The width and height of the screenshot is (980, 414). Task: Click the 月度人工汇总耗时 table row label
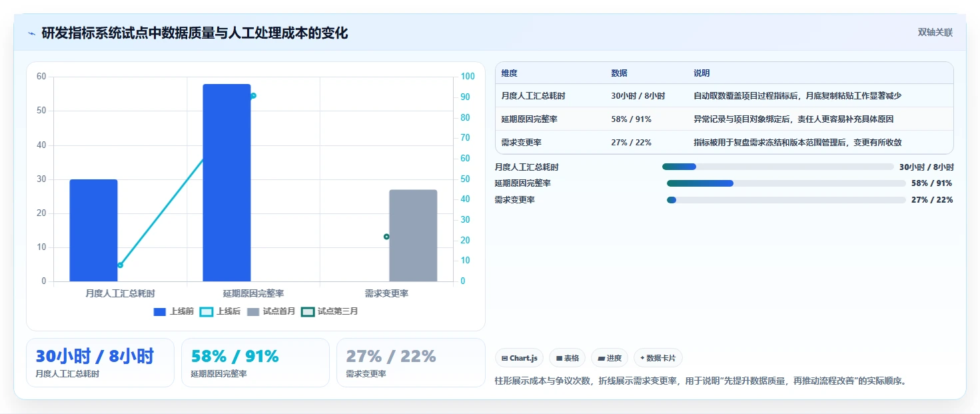click(533, 96)
